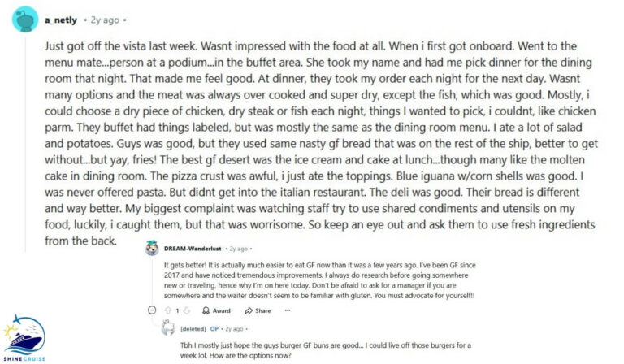Viewport: 624px width, 364px height.
Task: Click the award ribbon icon
Action: coord(206,310)
